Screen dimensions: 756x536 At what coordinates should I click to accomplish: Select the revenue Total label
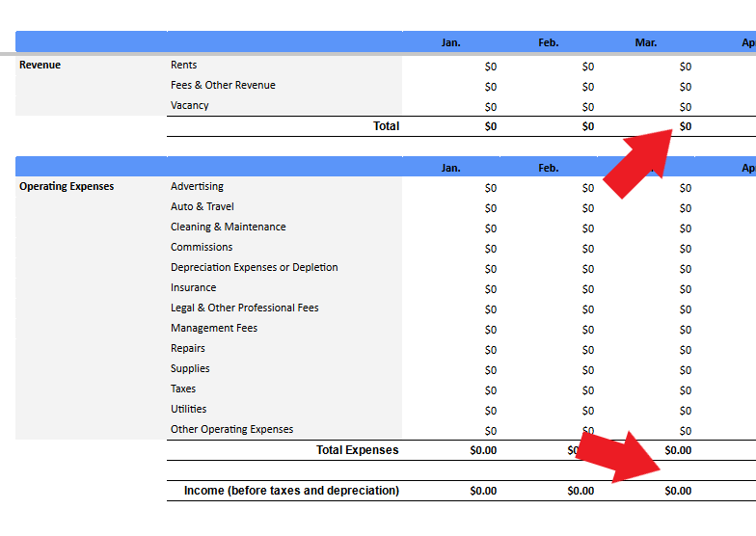[x=386, y=126]
